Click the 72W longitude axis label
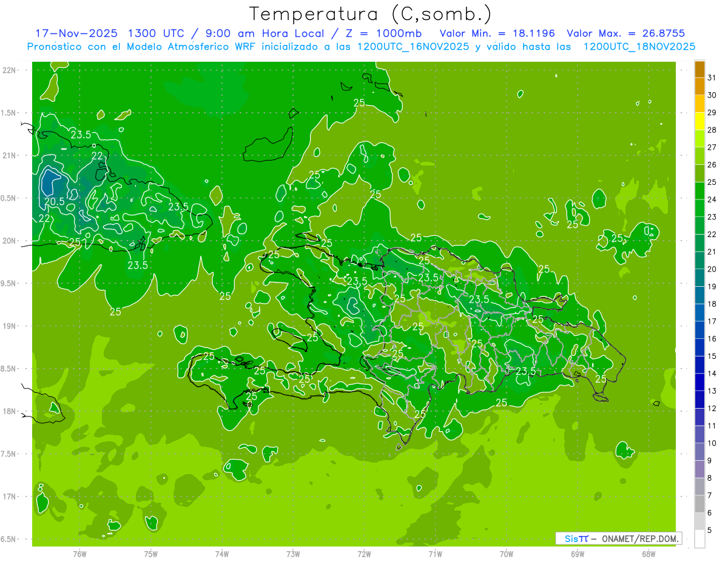728x562 pixels. 364,554
